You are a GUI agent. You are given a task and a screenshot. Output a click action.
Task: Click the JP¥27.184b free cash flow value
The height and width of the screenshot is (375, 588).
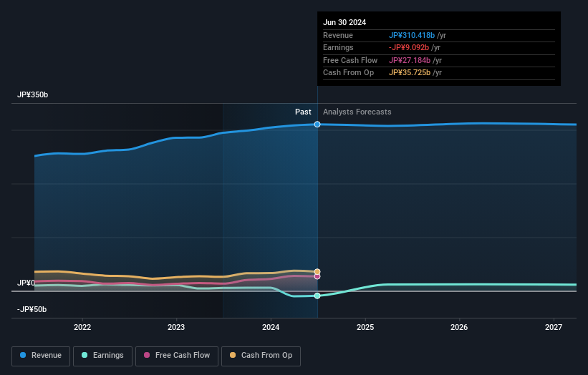click(x=410, y=60)
